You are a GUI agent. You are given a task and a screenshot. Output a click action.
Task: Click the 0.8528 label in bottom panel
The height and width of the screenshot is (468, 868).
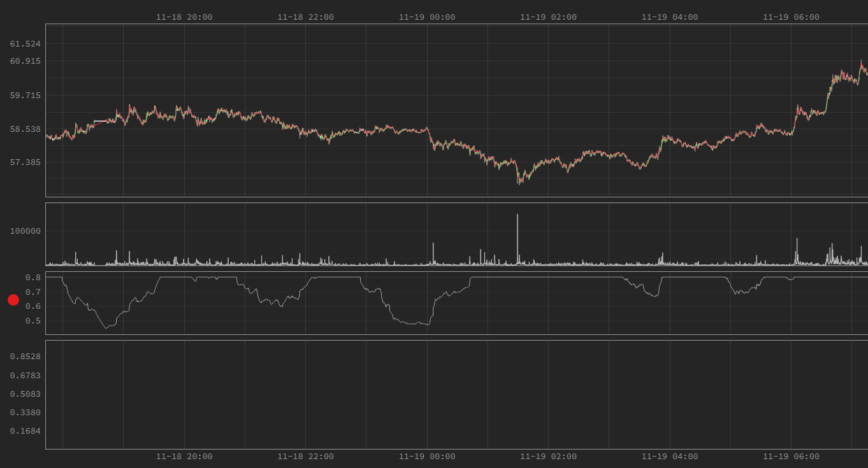pos(25,357)
